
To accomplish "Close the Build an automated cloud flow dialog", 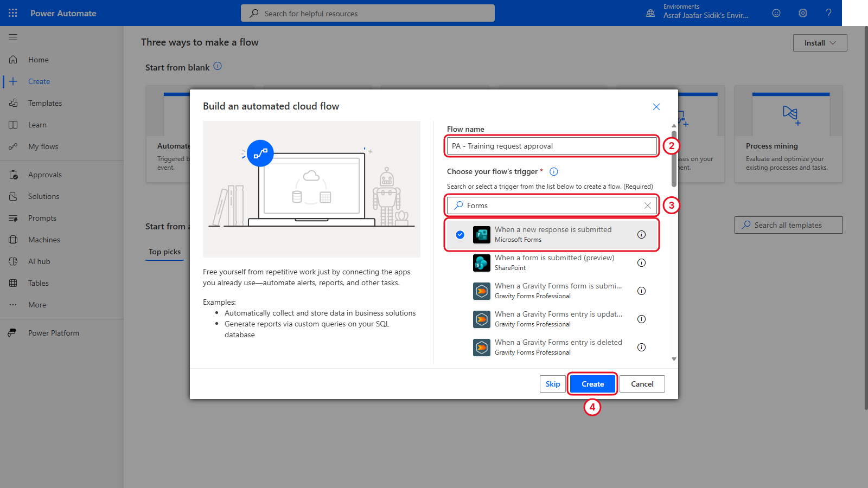I will [x=656, y=107].
